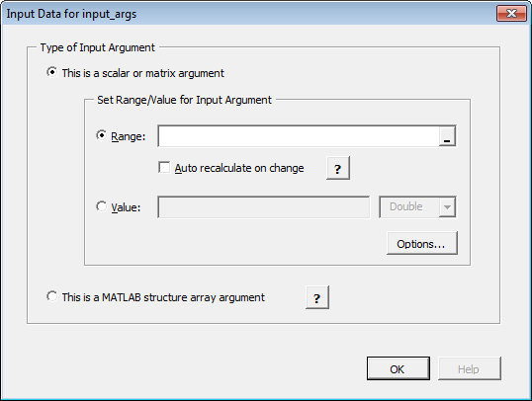Image resolution: width=532 pixels, height=401 pixels.
Task: Select scalar or matrix argument option
Action: [x=52, y=72]
